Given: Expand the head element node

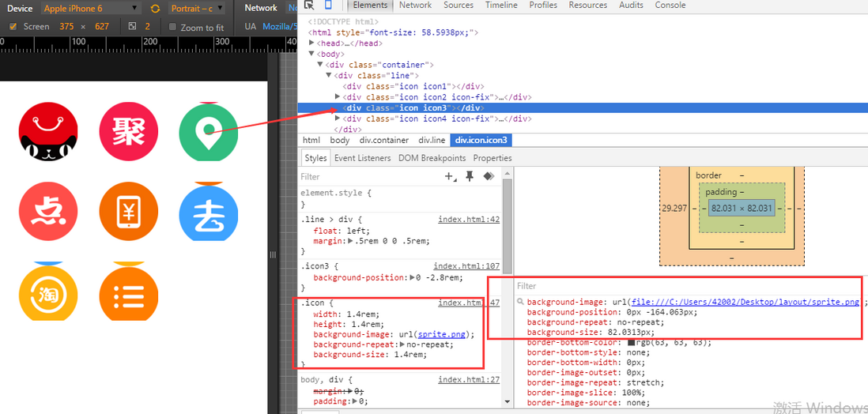Looking at the screenshot, I should (311, 43).
